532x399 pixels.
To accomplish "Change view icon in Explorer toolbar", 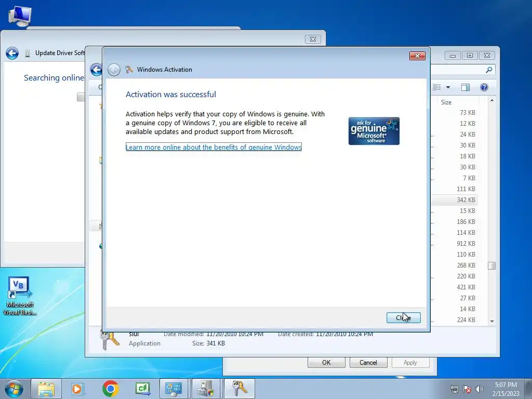I will 437,87.
